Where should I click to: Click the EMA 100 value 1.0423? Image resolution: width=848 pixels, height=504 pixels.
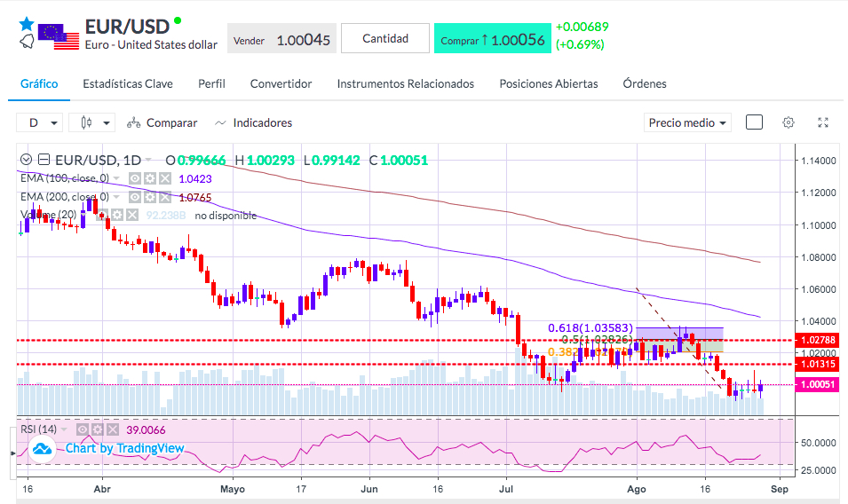pyautogui.click(x=195, y=179)
